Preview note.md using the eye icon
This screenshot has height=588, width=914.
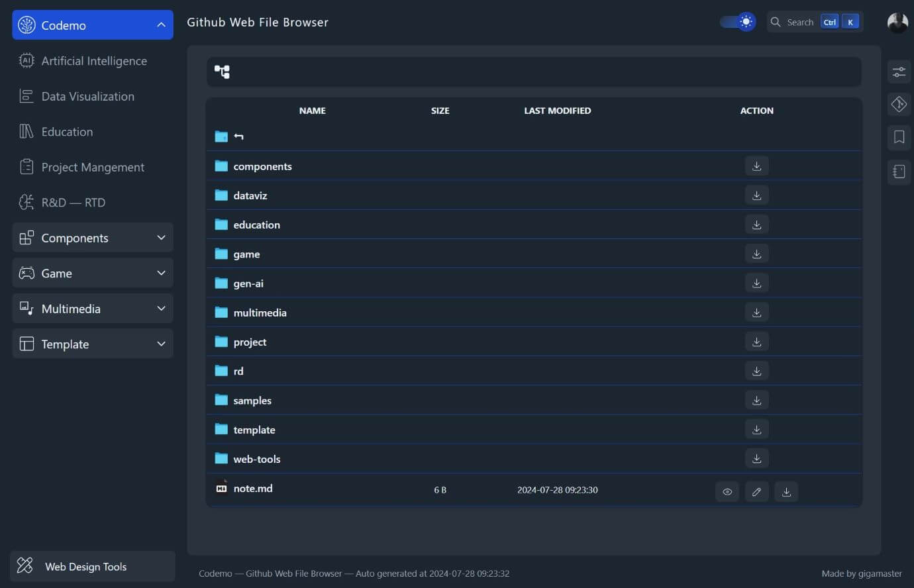727,491
